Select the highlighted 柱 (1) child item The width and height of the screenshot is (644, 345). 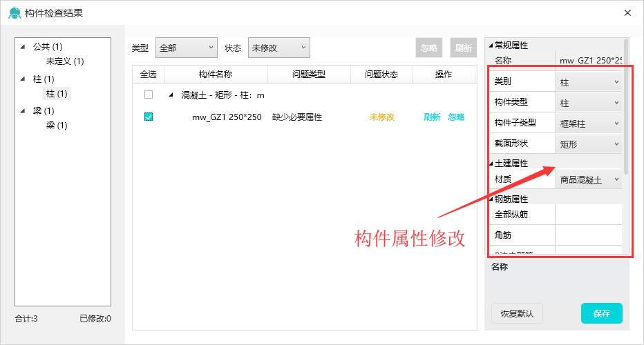click(57, 94)
